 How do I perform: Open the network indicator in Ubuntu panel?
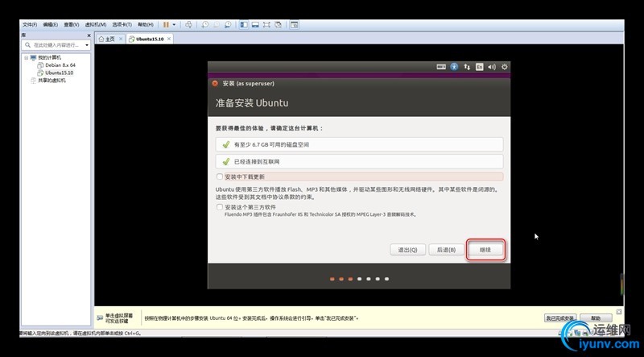click(x=467, y=67)
